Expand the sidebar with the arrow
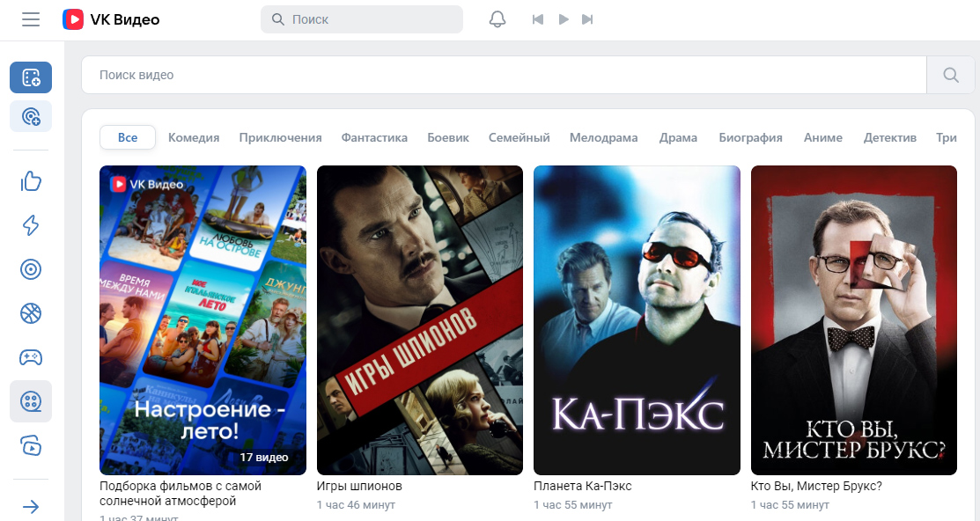 (31, 507)
